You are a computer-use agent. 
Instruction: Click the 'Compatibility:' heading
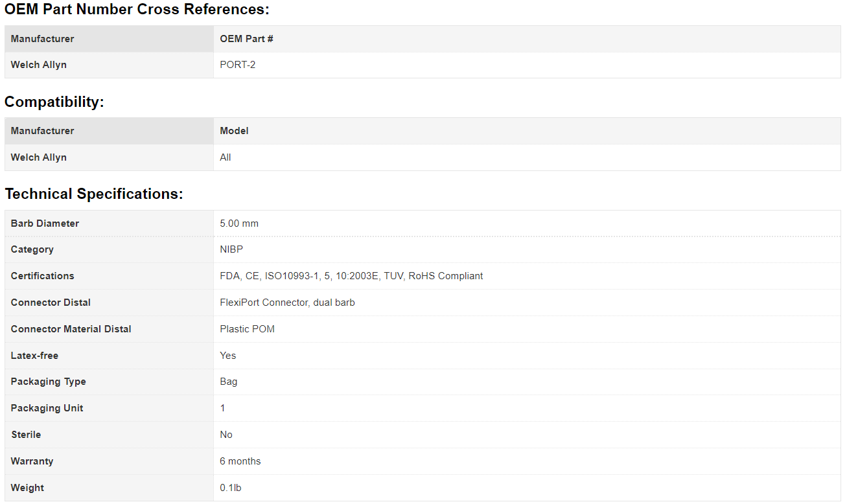coord(54,102)
